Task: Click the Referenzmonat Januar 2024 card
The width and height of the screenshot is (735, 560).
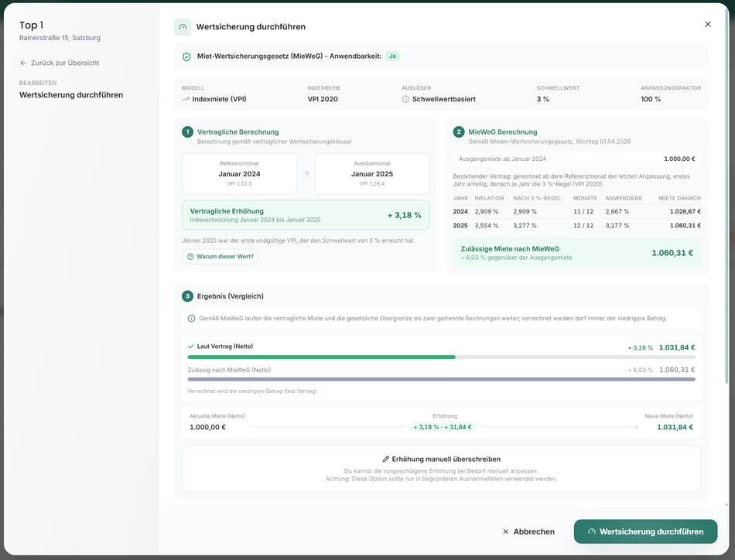Action: (240, 174)
